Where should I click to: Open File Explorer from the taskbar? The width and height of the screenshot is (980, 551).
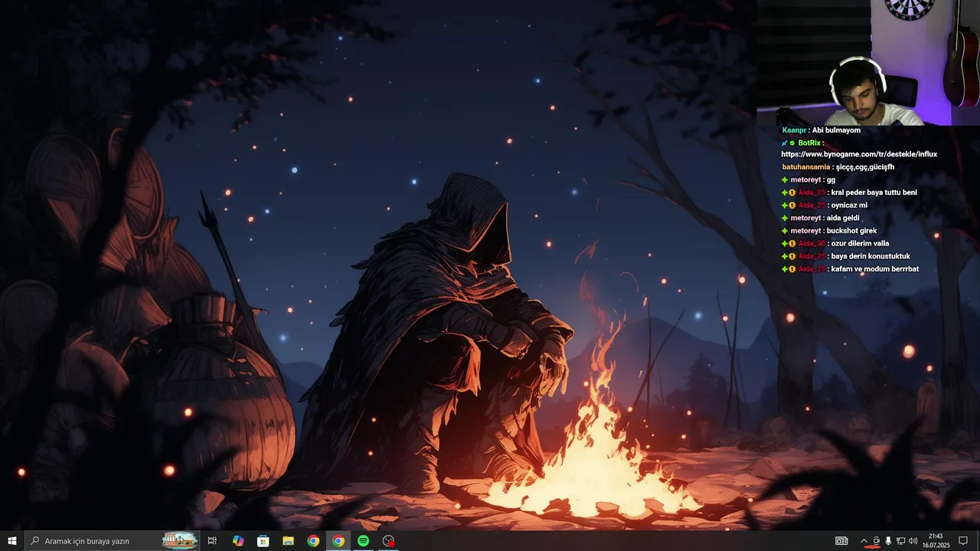[288, 541]
